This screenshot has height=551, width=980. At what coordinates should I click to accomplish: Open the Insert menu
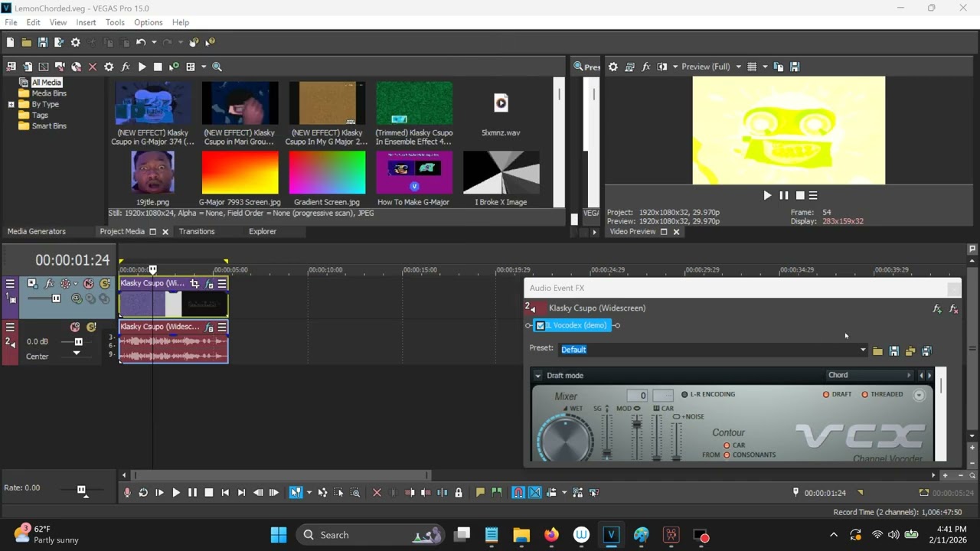[x=86, y=22]
